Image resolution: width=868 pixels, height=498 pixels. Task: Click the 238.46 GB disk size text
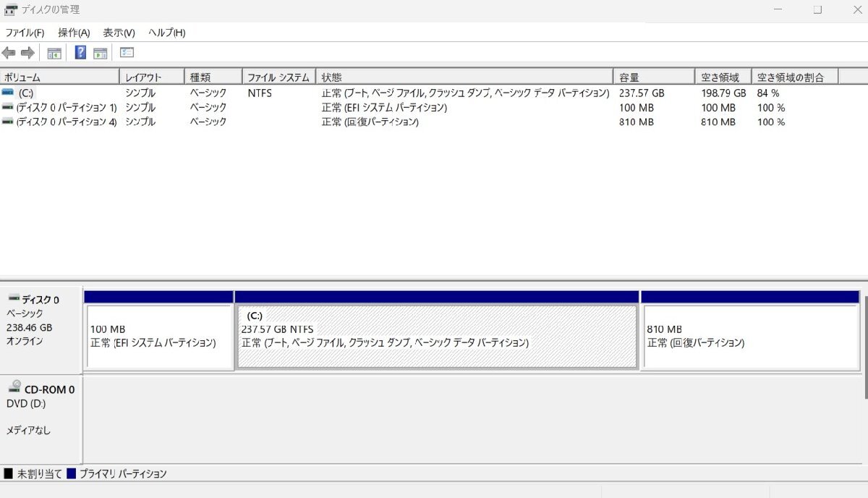[x=30, y=327]
